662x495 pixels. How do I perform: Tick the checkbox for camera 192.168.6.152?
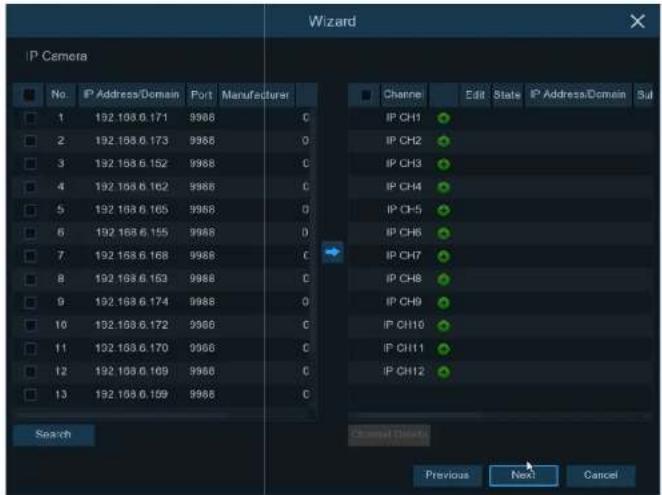click(x=30, y=163)
